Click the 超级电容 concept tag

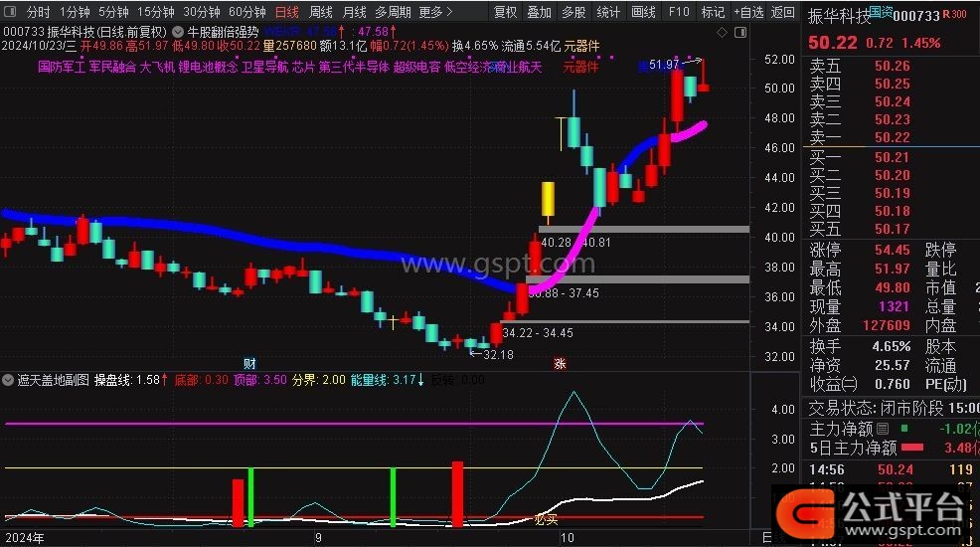click(416, 67)
